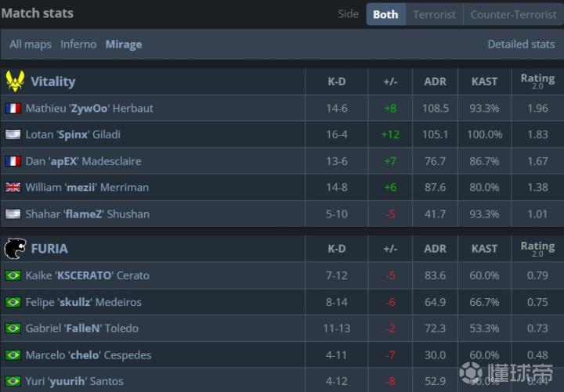Screen dimensions: 564x392
Task: Click the Vitality team logo icon
Action: pos(14,81)
